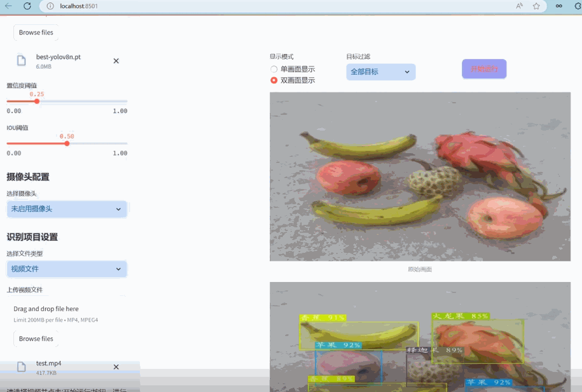The height and width of the screenshot is (392, 582).
Task: Click the infinity-shaped extension icon
Action: coord(559,6)
